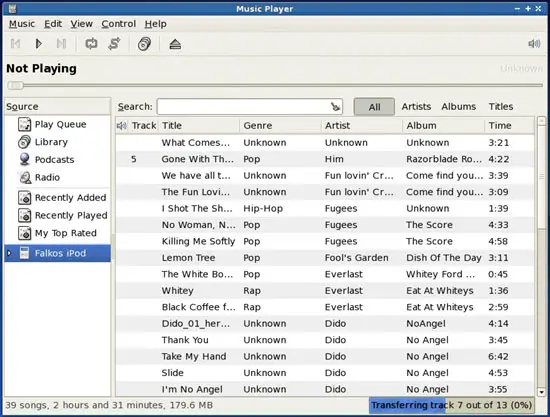This screenshot has height=417, width=550.
Task: Clear the search field with broom icon
Action: coord(335,107)
